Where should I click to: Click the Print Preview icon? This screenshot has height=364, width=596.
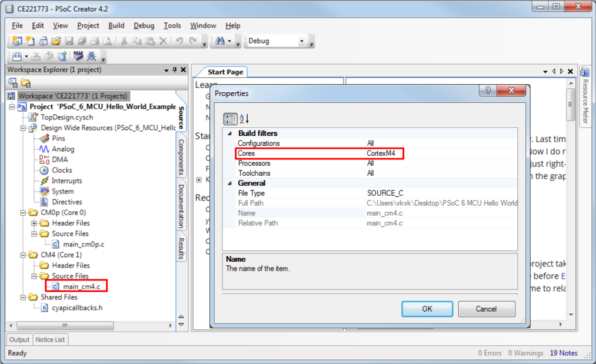(108, 41)
